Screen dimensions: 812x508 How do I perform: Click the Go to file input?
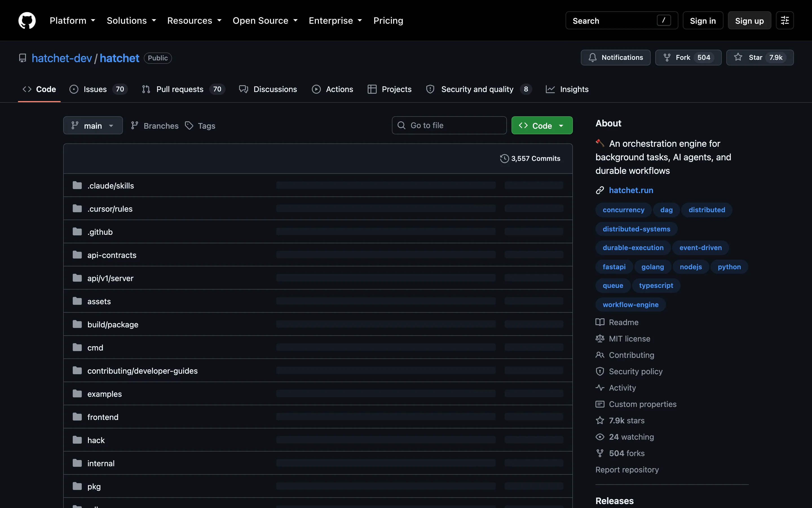click(449, 125)
